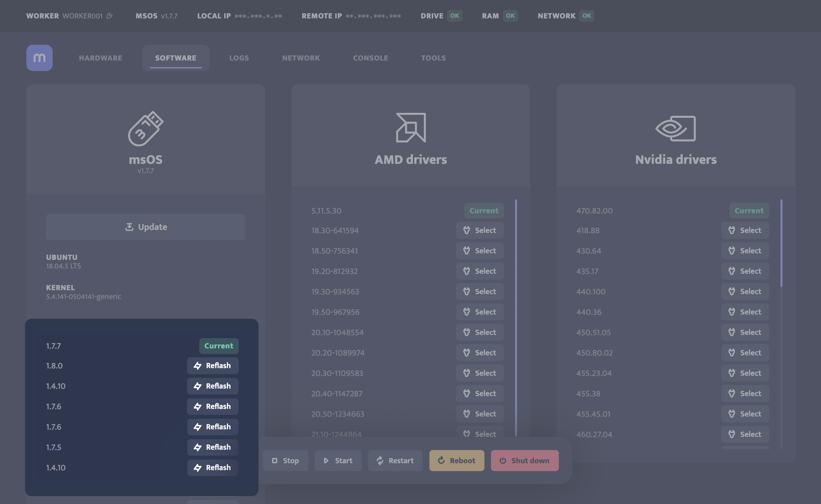Click the Nvidia drivers eye icon
This screenshot has width=821, height=504.
click(x=675, y=128)
